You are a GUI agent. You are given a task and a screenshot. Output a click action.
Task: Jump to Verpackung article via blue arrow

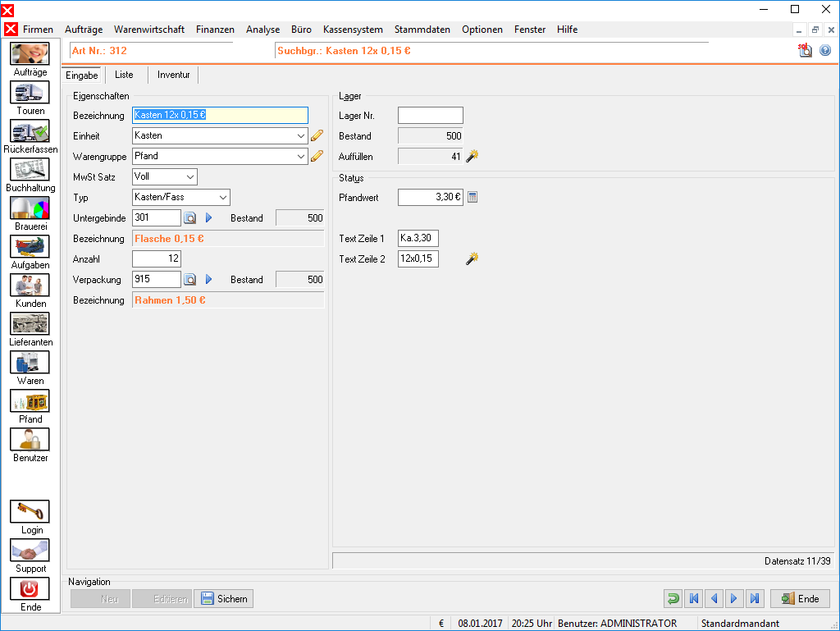tap(209, 280)
